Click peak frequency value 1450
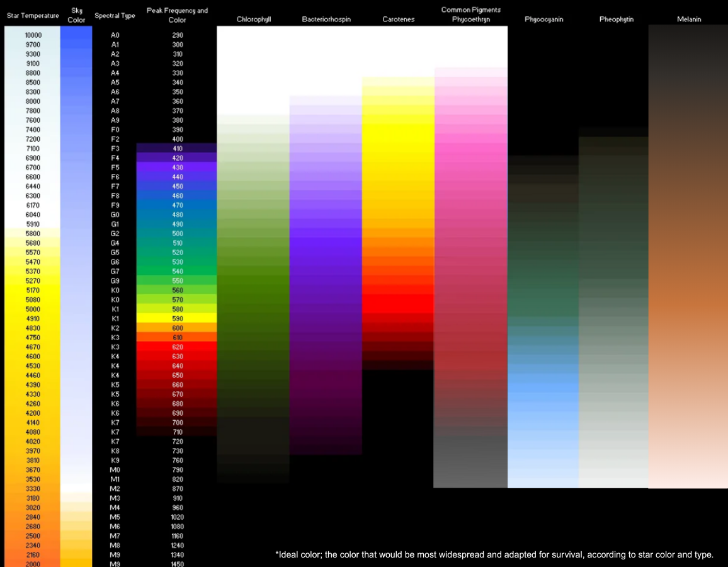Viewport: 728px width, 567px height. [178, 564]
